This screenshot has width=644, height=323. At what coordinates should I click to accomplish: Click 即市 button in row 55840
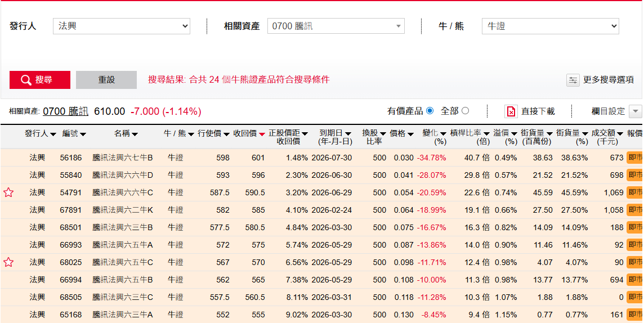pyautogui.click(x=635, y=175)
